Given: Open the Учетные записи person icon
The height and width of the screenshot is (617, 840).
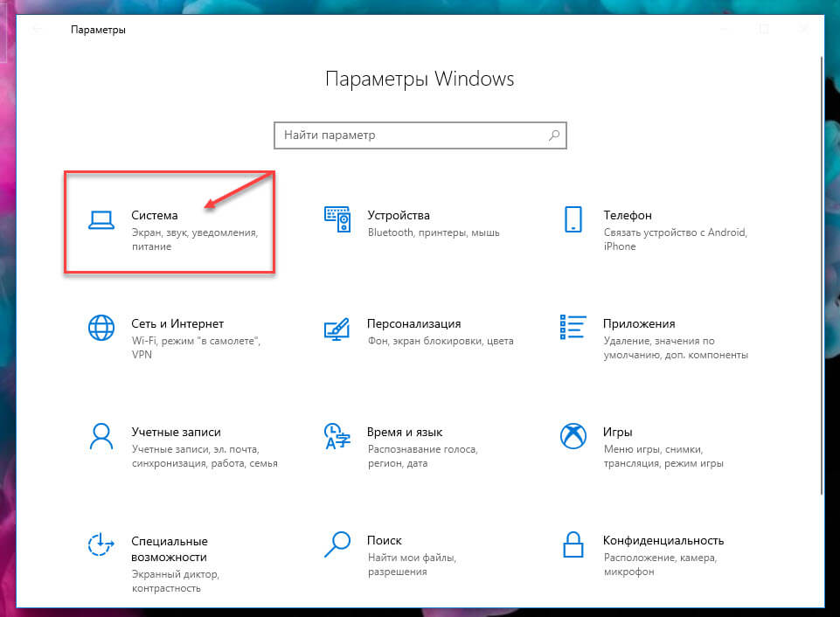Looking at the screenshot, I should 101,436.
